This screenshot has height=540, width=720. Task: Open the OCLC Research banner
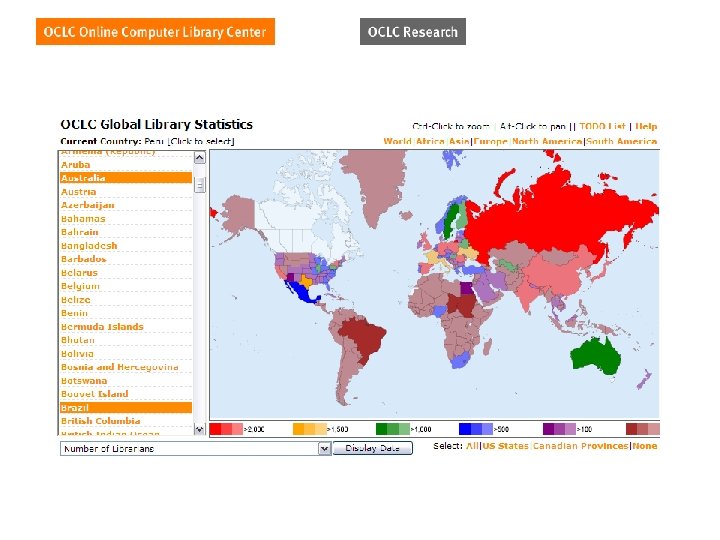(x=413, y=32)
